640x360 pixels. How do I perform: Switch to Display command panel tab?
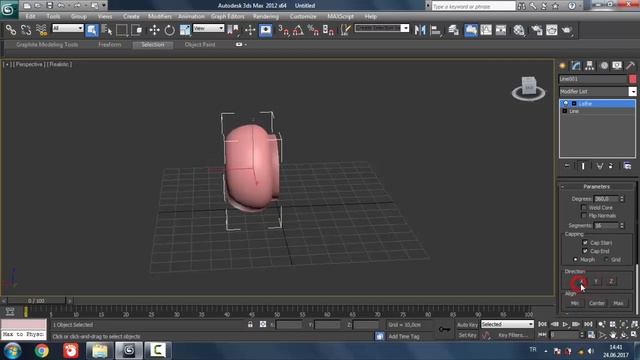[617, 65]
